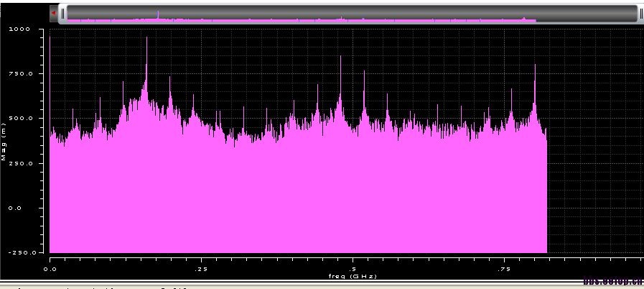Screen dimensions: 644x289
Task: Select the 'freq (GHz)' X-axis title
Action: [352, 276]
